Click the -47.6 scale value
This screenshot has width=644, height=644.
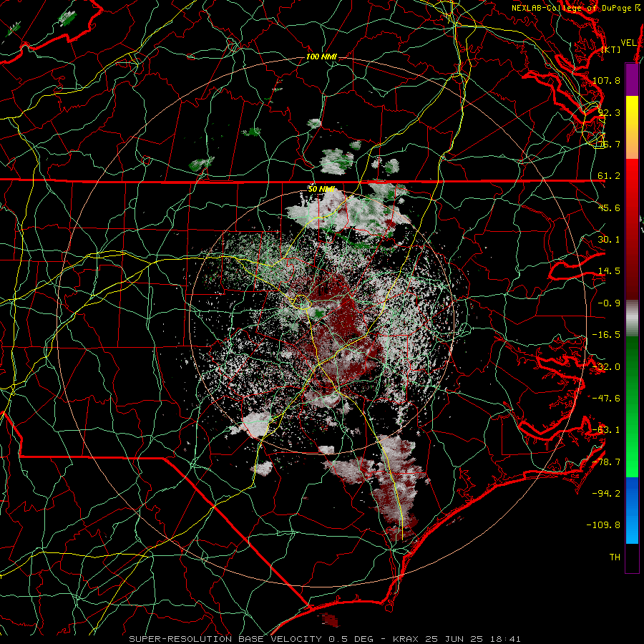click(x=606, y=399)
